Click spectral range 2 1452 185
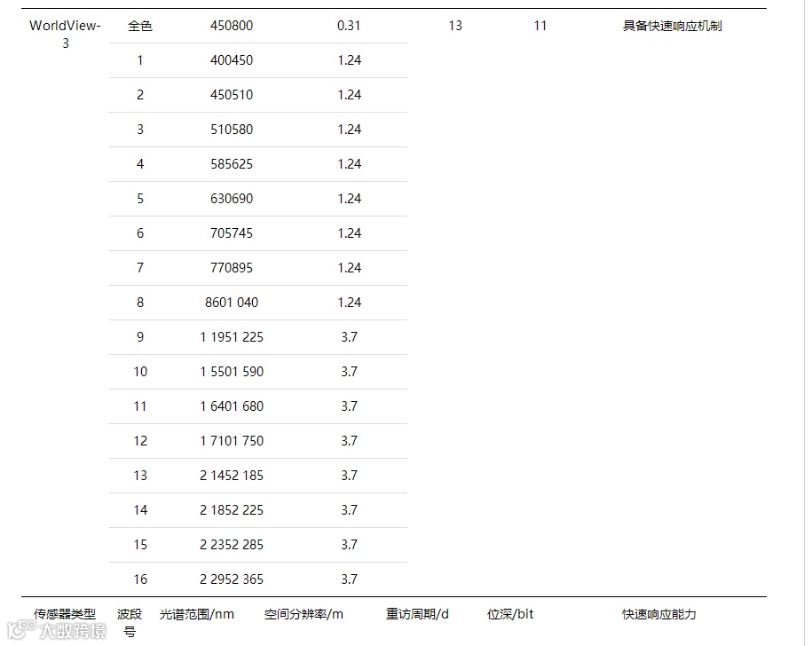Screen dimensions: 812x646 pyautogui.click(x=232, y=476)
